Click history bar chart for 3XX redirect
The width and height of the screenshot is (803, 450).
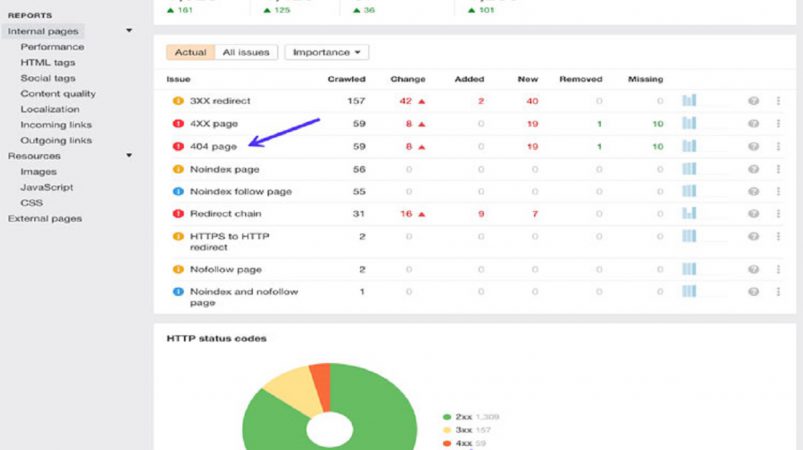pos(689,100)
